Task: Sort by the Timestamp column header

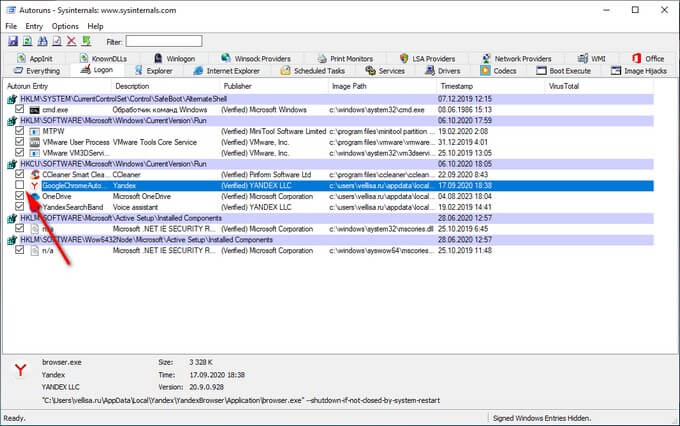Action: click(x=490, y=86)
